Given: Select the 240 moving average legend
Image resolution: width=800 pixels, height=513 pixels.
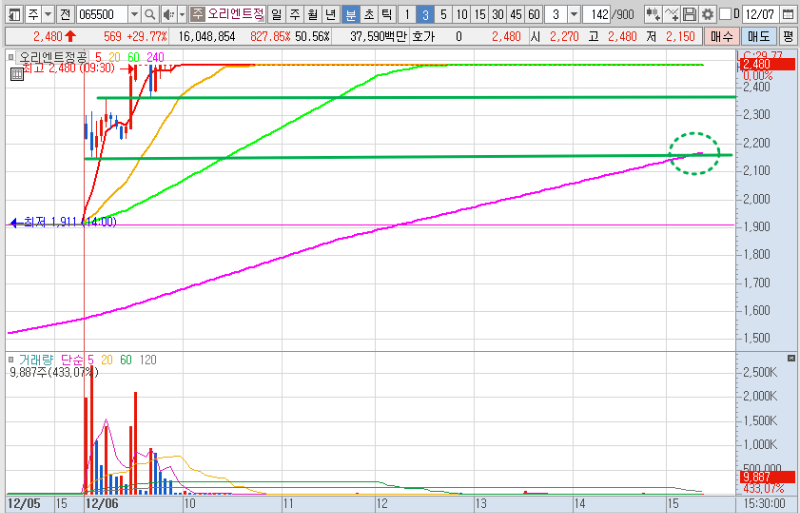Looking at the screenshot, I should point(155,57).
